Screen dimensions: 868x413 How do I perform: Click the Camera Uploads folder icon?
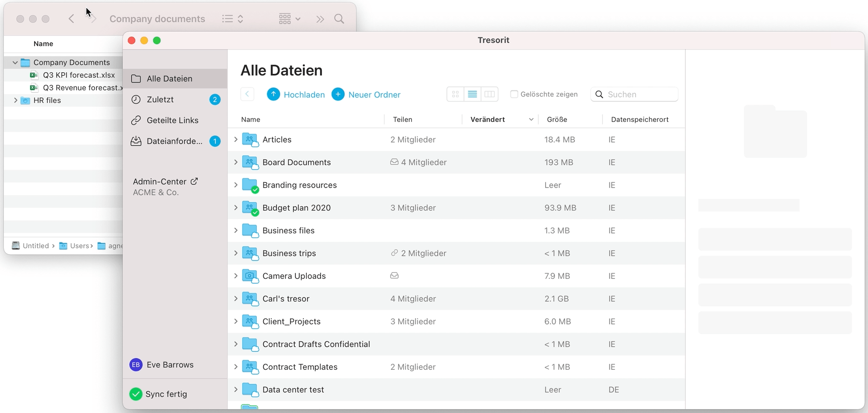(250, 276)
